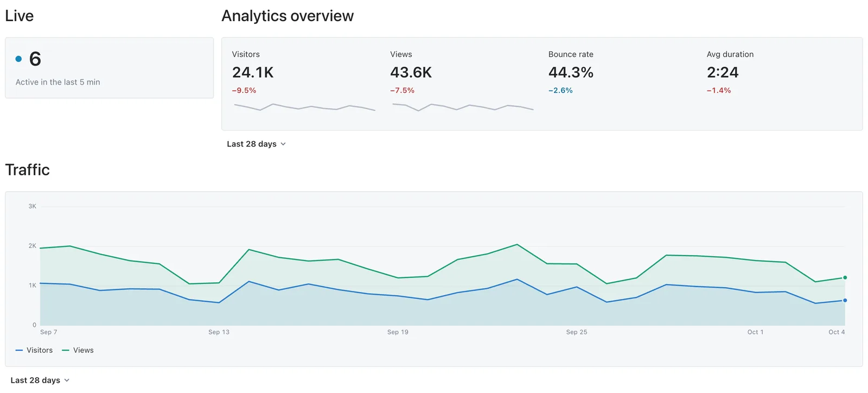Click the Sep 7 axis label
This screenshot has width=868, height=393.
(48, 332)
